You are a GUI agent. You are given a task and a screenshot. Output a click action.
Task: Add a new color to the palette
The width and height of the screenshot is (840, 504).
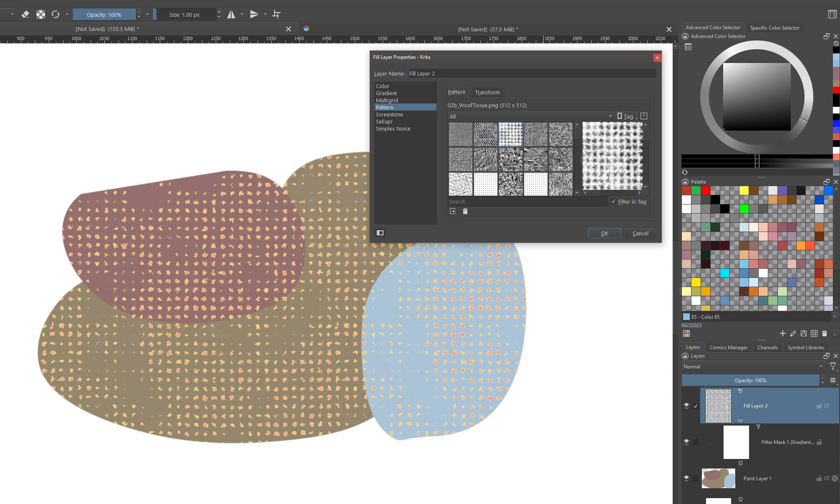point(782,333)
